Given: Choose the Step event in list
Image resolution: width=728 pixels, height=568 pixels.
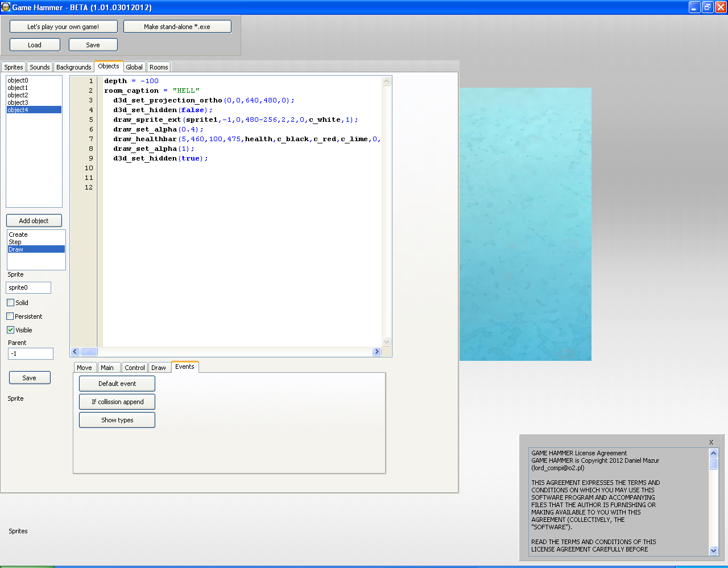Looking at the screenshot, I should click(15, 242).
